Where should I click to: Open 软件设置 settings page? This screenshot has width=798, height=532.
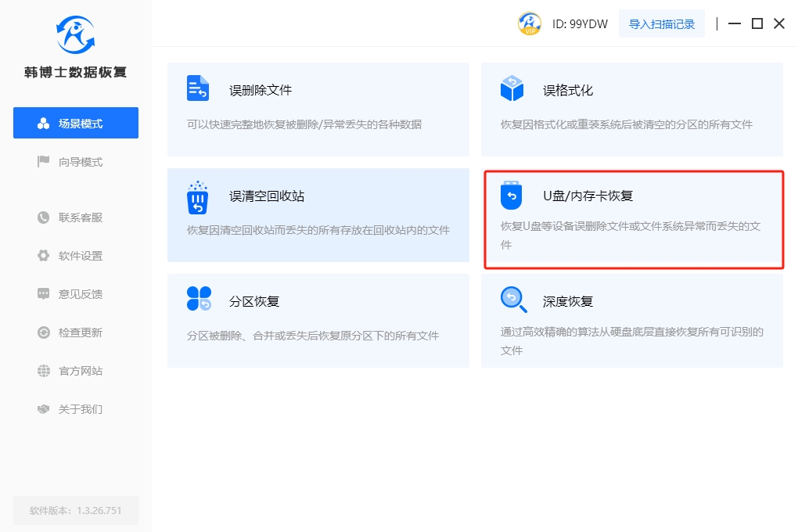coord(76,256)
